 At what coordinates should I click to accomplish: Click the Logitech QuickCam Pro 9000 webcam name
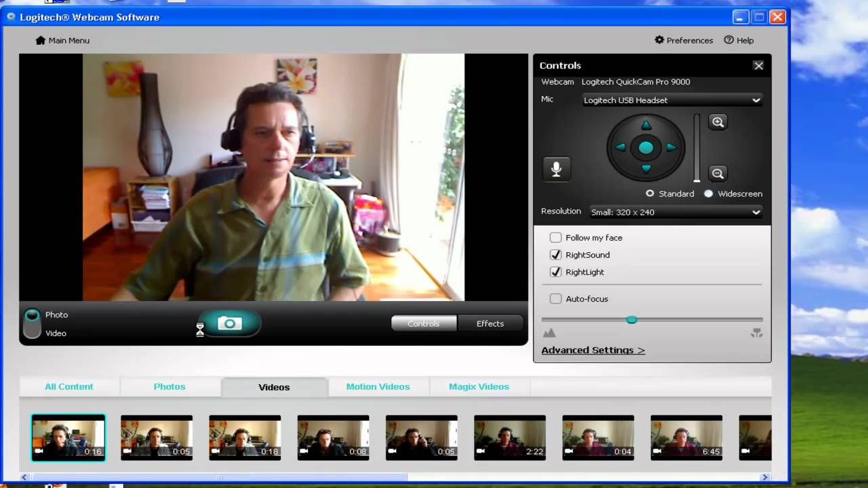pyautogui.click(x=635, y=82)
